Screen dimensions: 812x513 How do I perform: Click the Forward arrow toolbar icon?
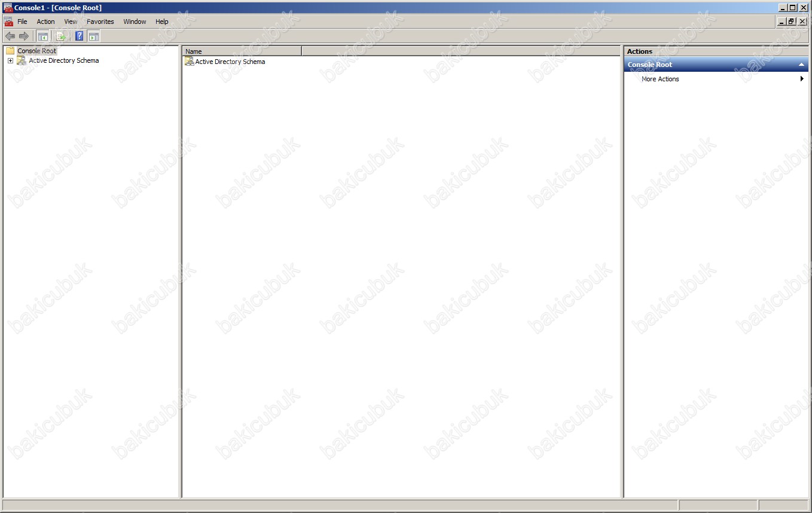click(x=24, y=36)
